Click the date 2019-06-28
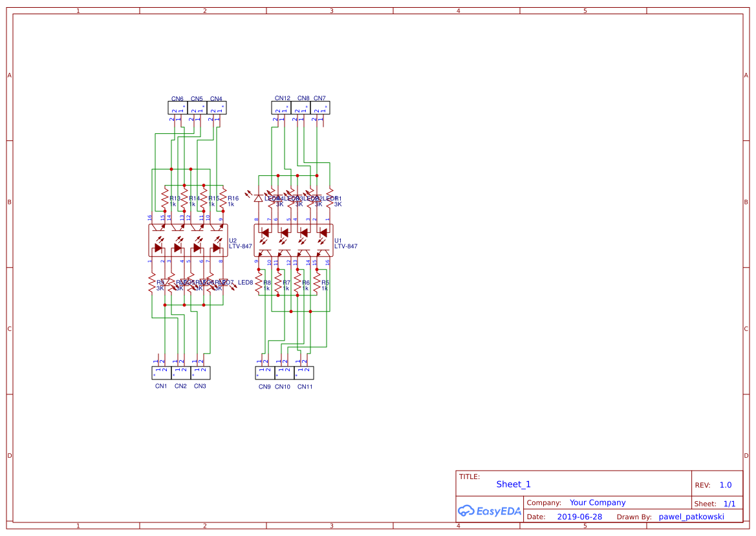 click(580, 516)
